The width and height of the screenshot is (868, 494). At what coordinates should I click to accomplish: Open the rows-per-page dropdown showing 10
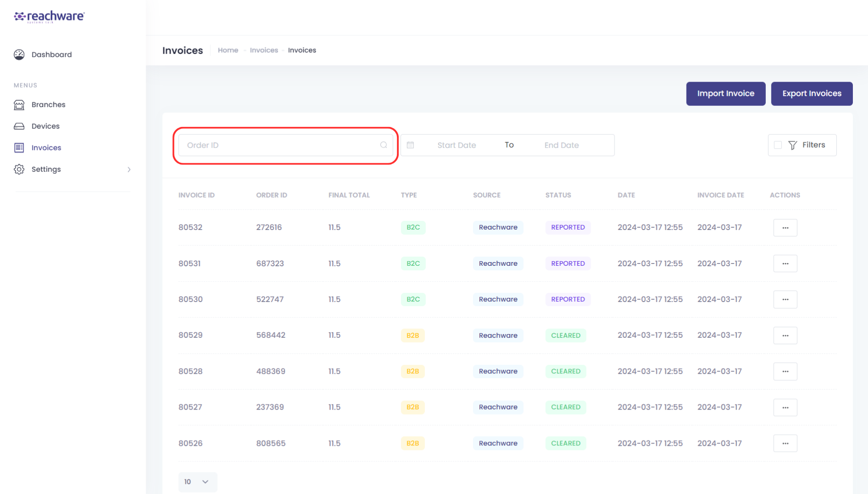198,482
